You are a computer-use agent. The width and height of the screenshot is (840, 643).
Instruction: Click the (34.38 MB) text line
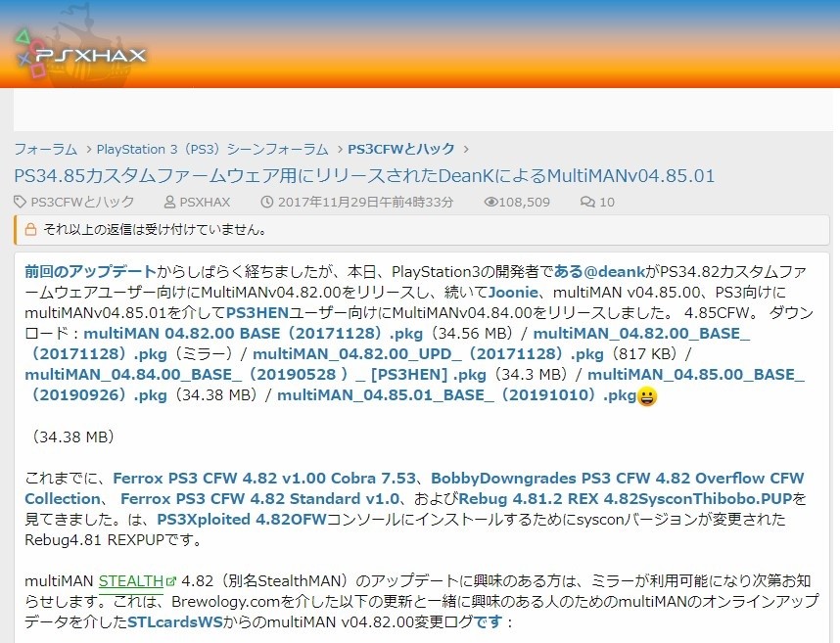[73, 436]
